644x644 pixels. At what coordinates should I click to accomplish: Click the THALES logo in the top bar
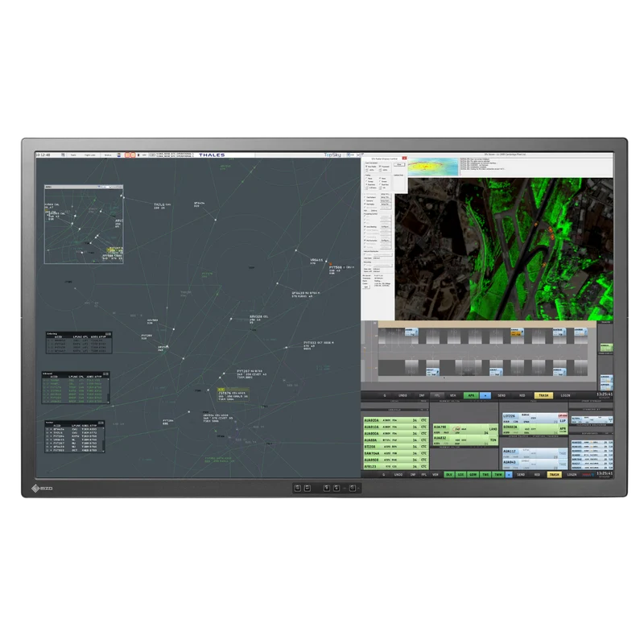[x=212, y=155]
